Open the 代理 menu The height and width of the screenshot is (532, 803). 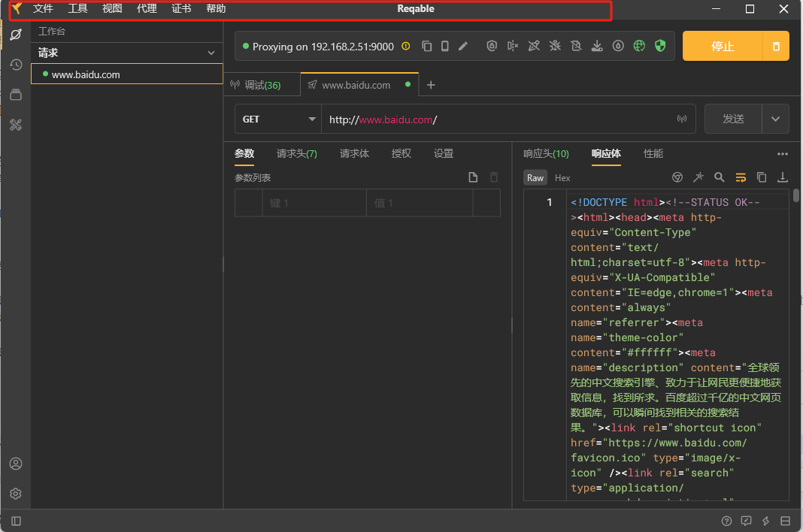click(147, 9)
